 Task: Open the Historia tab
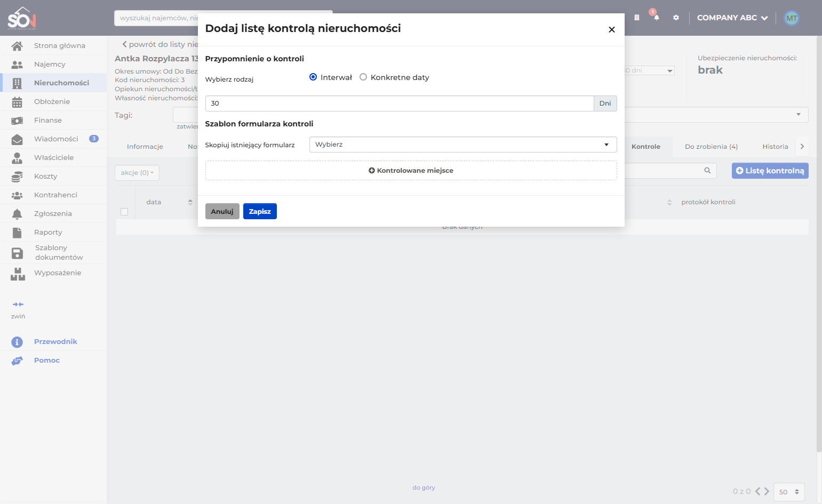(775, 147)
